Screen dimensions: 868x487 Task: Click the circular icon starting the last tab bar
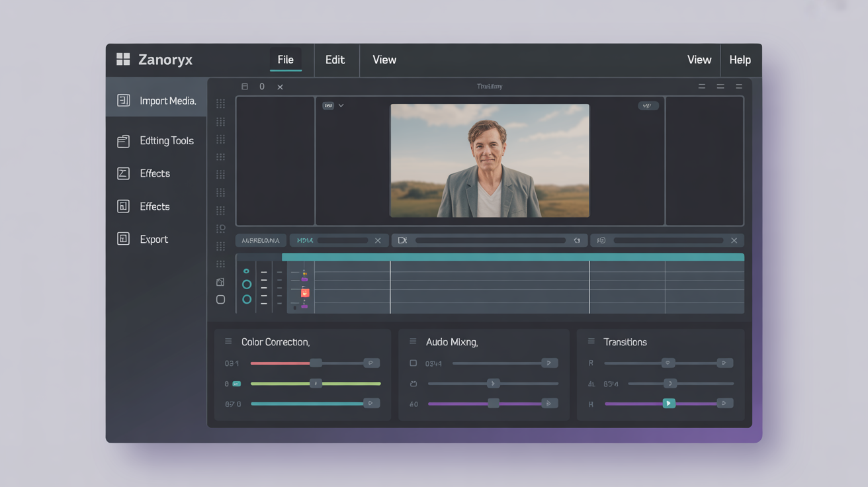[x=601, y=240]
